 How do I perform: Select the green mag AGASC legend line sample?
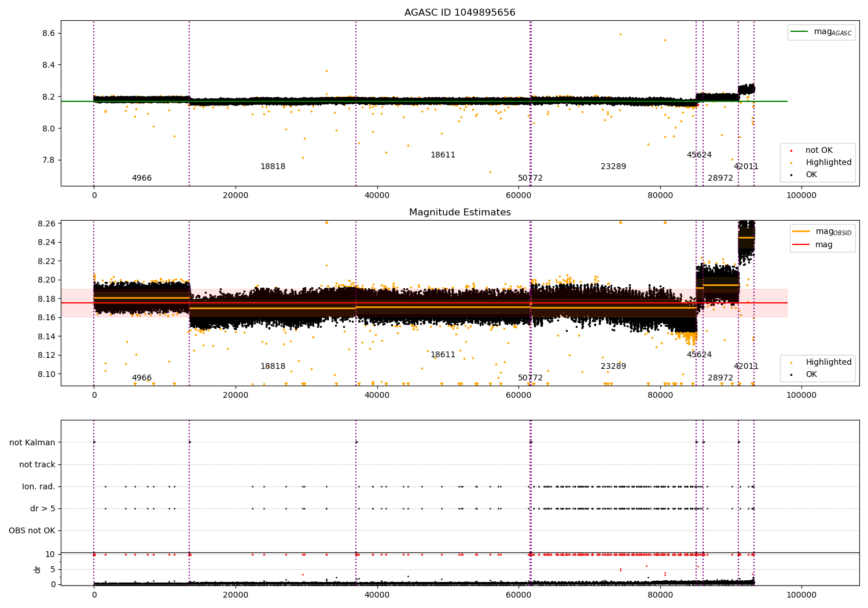pyautogui.click(x=800, y=32)
